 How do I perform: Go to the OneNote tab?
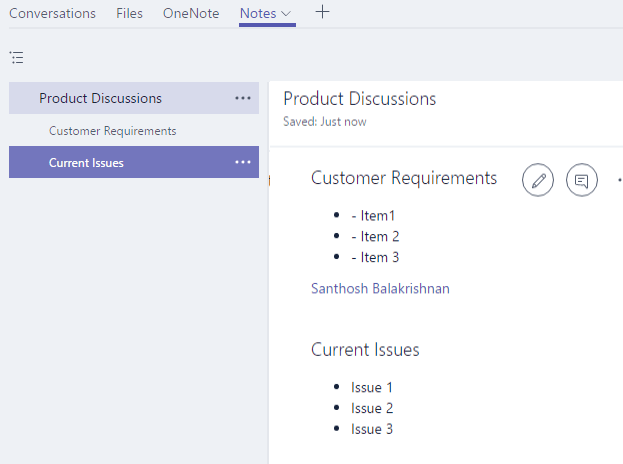[191, 14]
